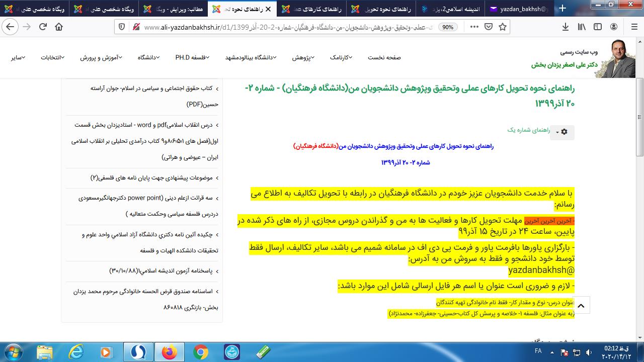Open the Firefox downloads panel

pos(566,27)
